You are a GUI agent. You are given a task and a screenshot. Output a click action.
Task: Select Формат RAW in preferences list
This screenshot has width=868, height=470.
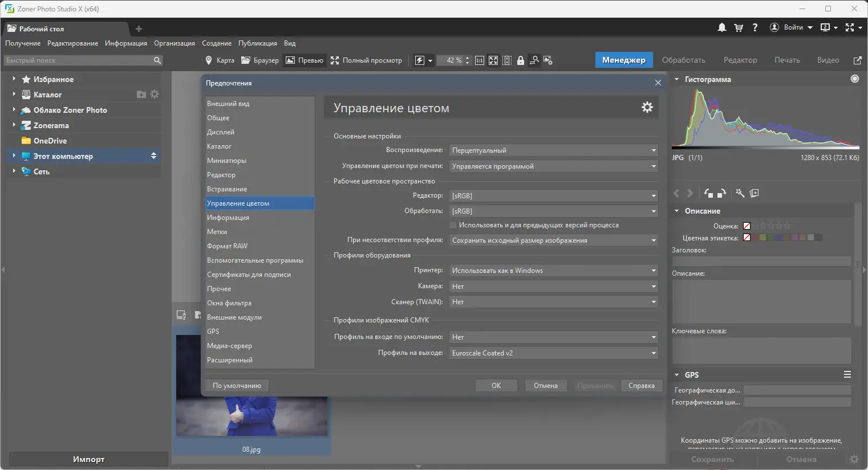point(227,246)
